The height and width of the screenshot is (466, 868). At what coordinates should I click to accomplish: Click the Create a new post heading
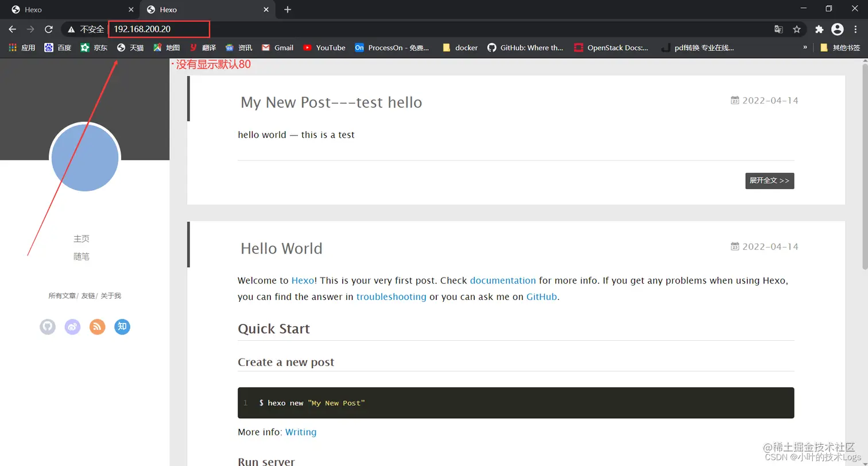click(286, 362)
